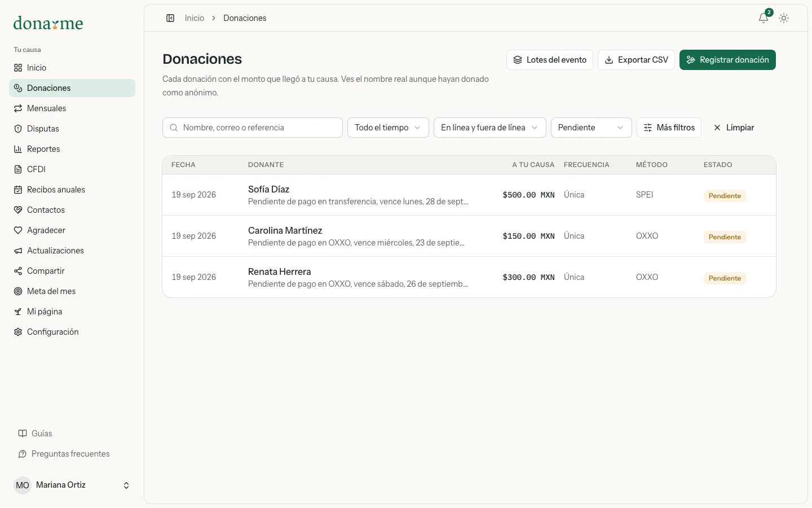Click the SPEI method cell
Image resolution: width=812 pixels, height=508 pixels.
click(x=645, y=195)
